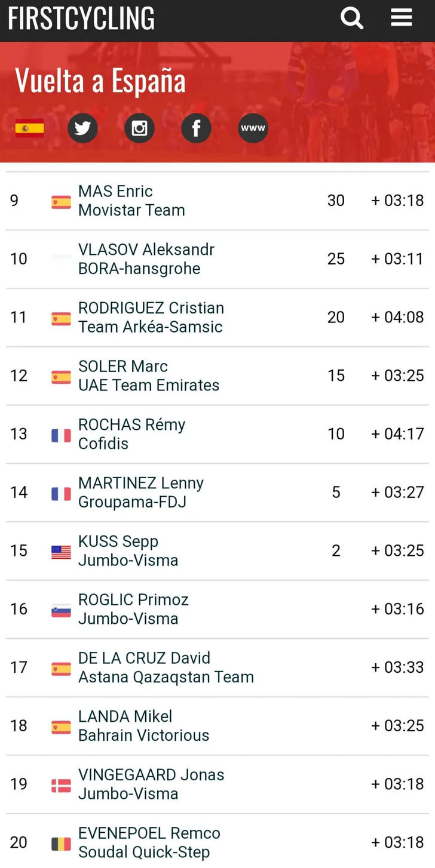Screen dimensions: 435x868
Task: Select rider SOLER Marc
Action: click(x=123, y=366)
